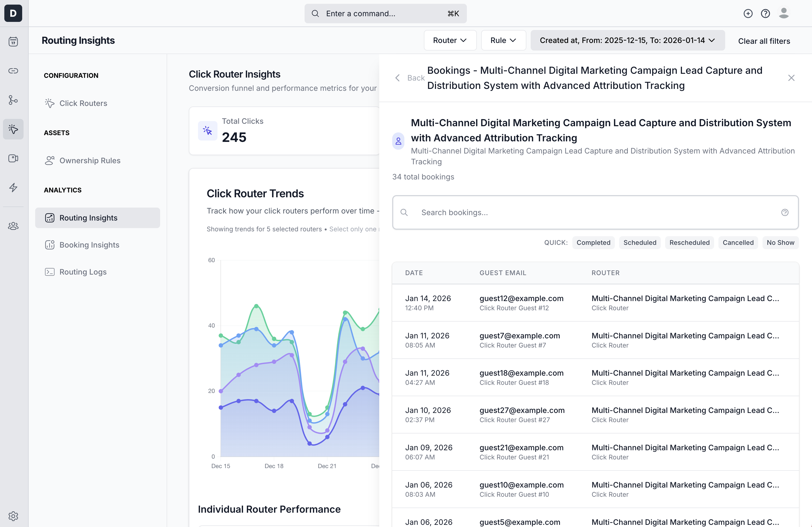Image resolution: width=812 pixels, height=527 pixels.
Task: Click the team members icon in left rail
Action: [x=13, y=226]
